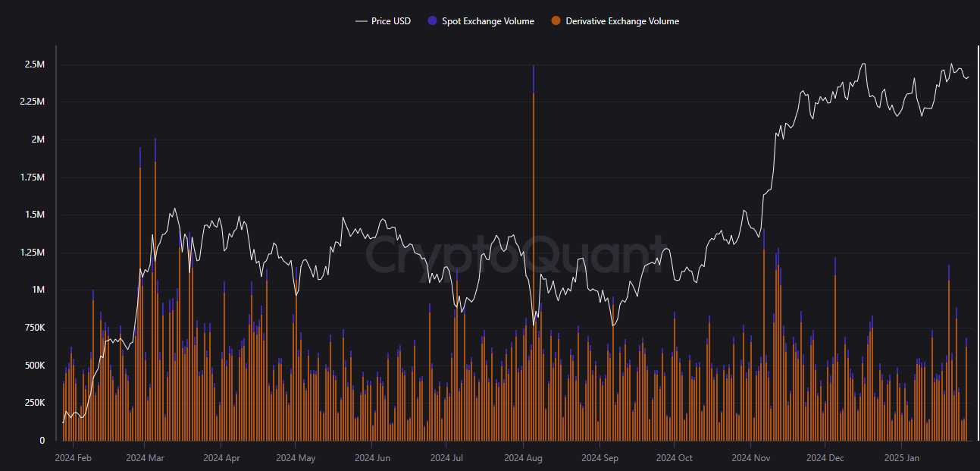The width and height of the screenshot is (980, 471).
Task: Click the white Price USD legend line marker
Action: (x=361, y=21)
